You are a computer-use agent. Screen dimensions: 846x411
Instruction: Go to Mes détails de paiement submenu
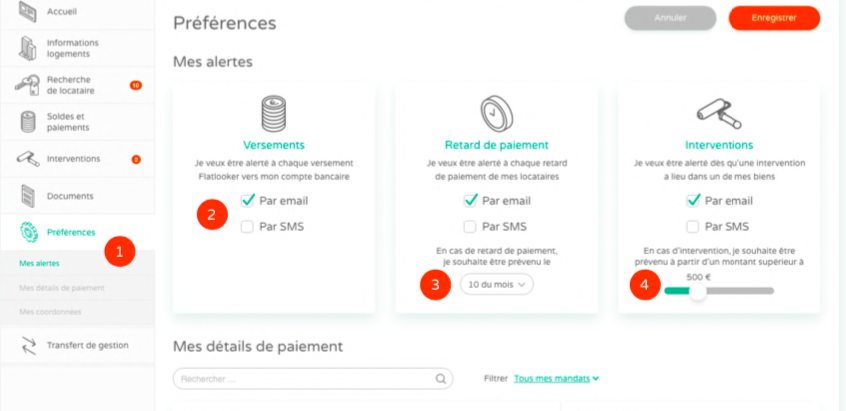tap(62, 288)
